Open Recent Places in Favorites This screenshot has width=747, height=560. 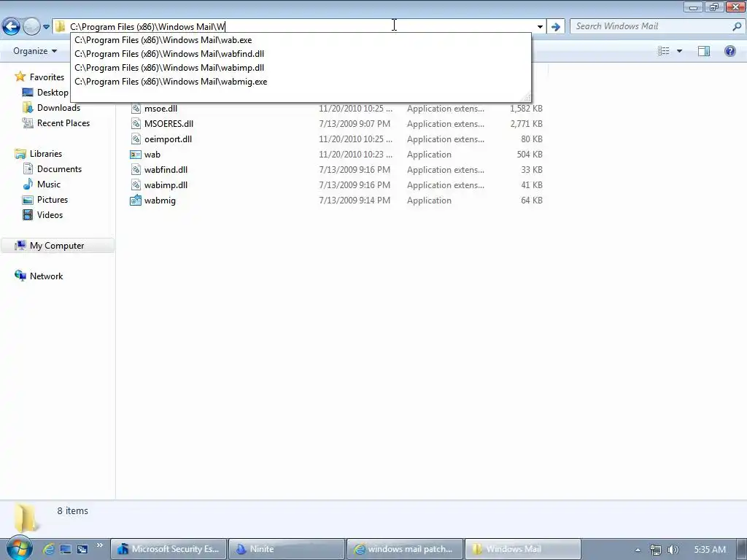coord(56,122)
